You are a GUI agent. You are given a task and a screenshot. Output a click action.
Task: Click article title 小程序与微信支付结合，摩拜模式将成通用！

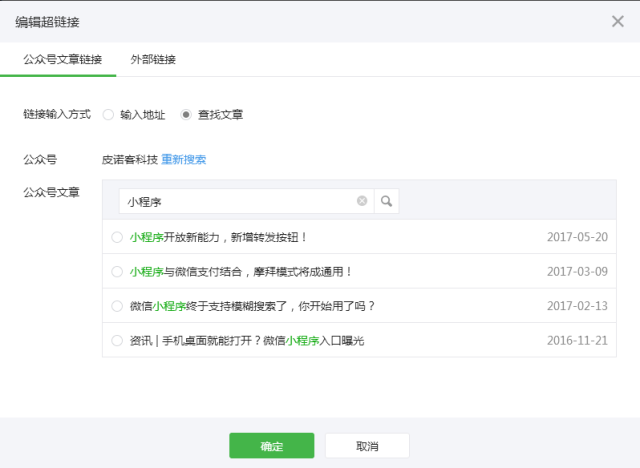point(241,272)
